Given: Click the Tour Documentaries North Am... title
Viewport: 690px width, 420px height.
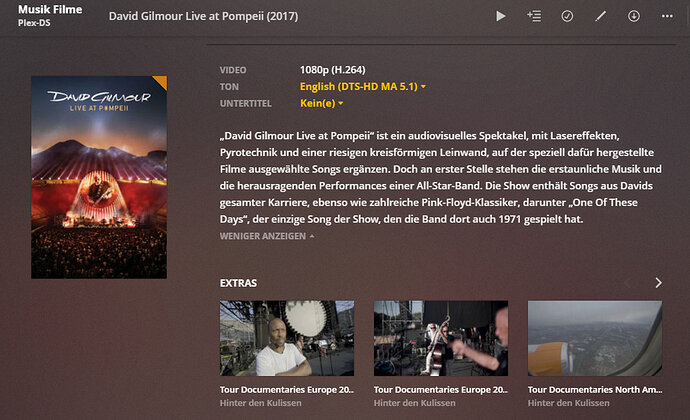Looking at the screenshot, I should [595, 390].
